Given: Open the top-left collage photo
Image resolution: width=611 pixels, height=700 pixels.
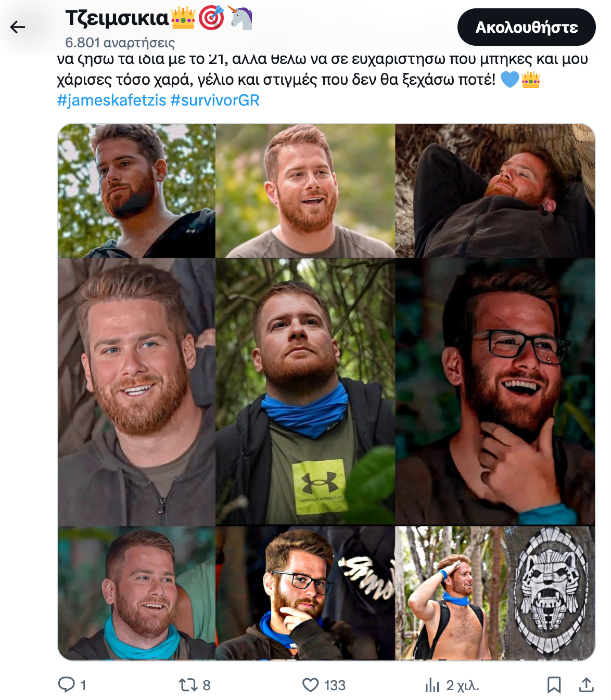Looking at the screenshot, I should (x=136, y=191).
